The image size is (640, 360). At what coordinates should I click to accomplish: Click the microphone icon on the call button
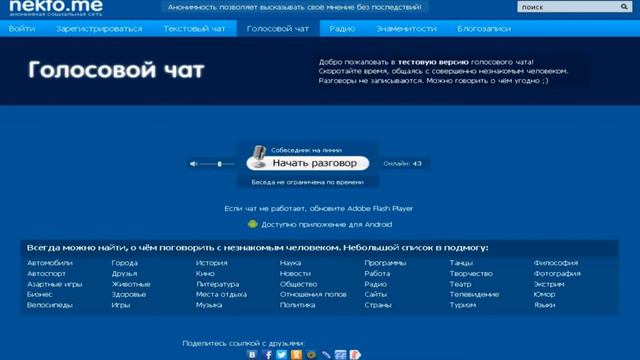pyautogui.click(x=258, y=157)
